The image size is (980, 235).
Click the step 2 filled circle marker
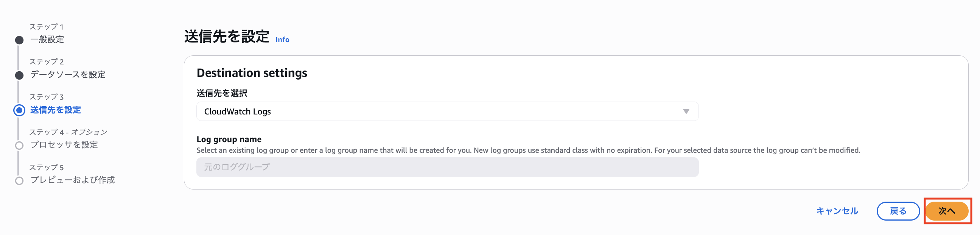[x=19, y=75]
